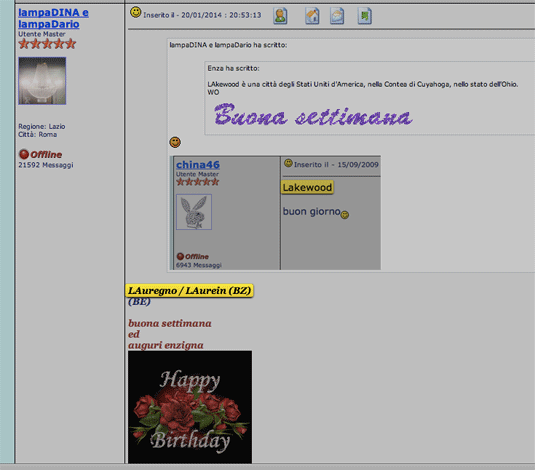Click the smiley in china46 post header

[288, 163]
